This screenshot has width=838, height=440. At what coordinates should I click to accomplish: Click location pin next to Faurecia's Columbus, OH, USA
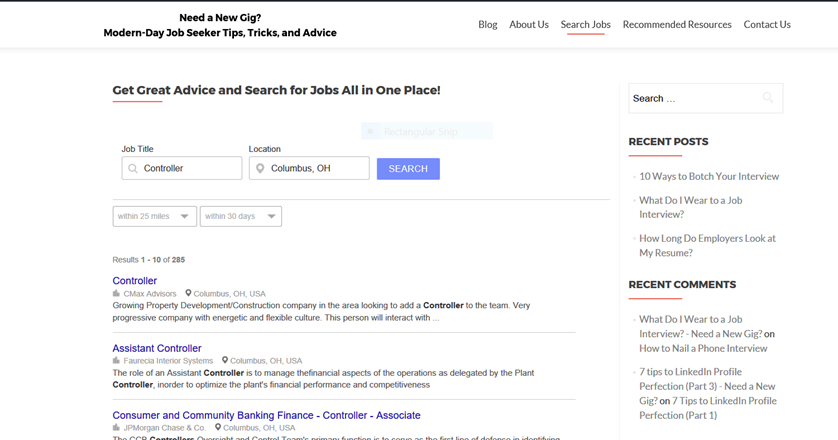point(225,360)
